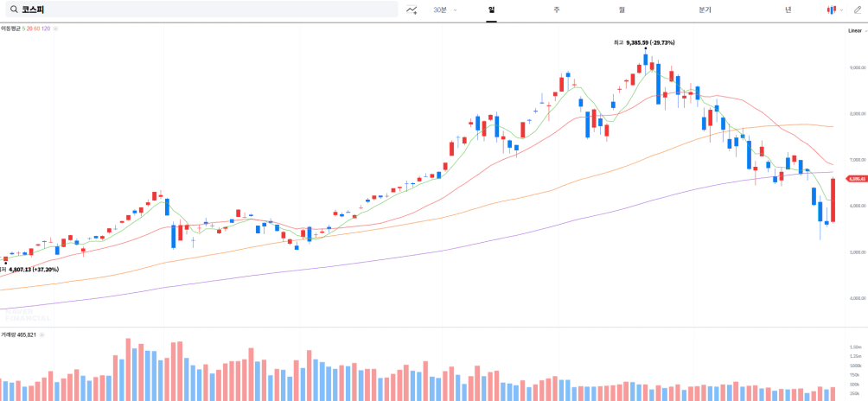
Task: Select the red 20-day moving average label
Action: (x=29, y=29)
